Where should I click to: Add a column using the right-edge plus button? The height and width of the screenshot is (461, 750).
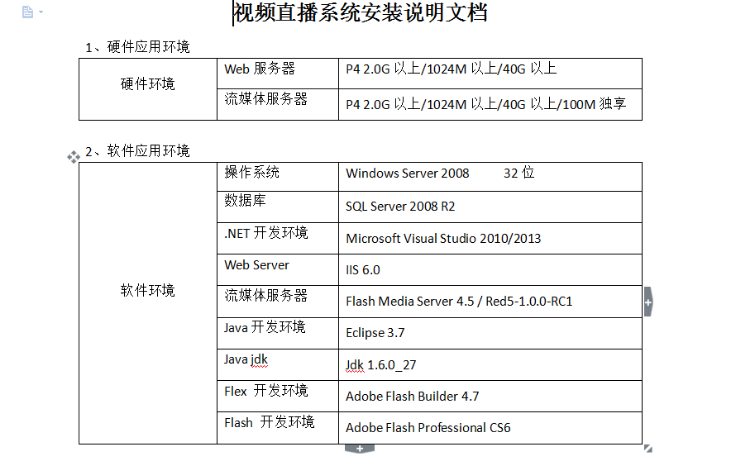[648, 302]
